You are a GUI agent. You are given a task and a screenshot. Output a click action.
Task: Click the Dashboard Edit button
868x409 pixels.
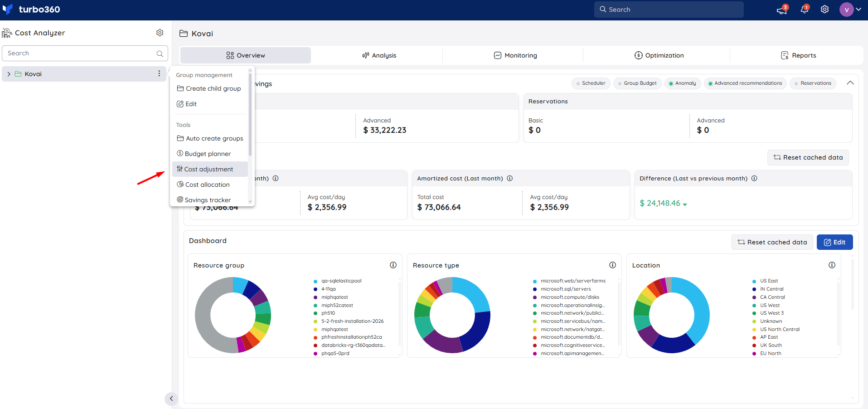pos(834,242)
